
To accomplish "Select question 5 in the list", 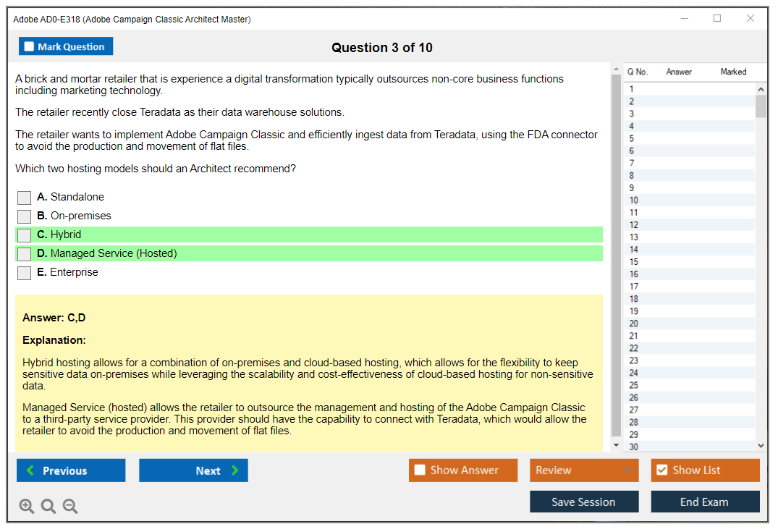I will (x=632, y=138).
